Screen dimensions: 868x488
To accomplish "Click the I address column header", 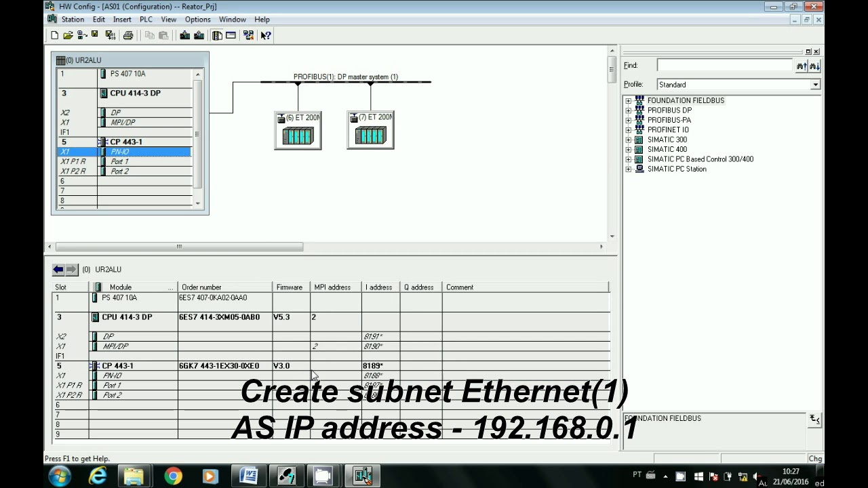I will point(380,287).
